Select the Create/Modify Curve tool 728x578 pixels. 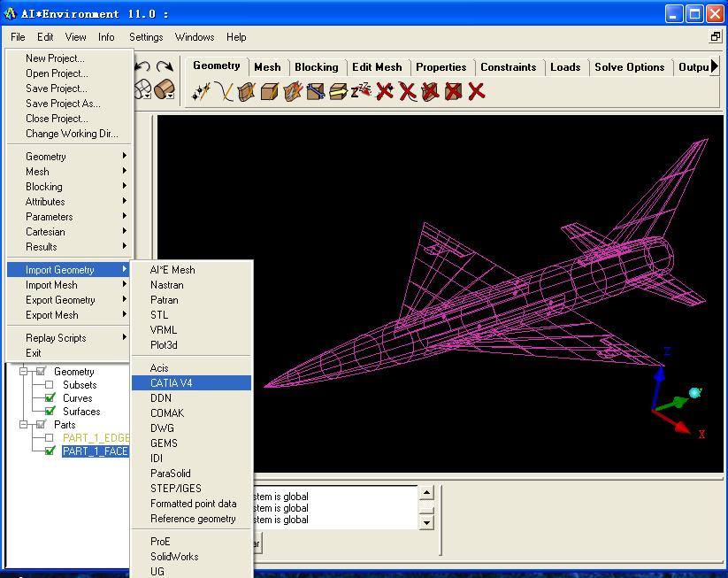pos(225,91)
